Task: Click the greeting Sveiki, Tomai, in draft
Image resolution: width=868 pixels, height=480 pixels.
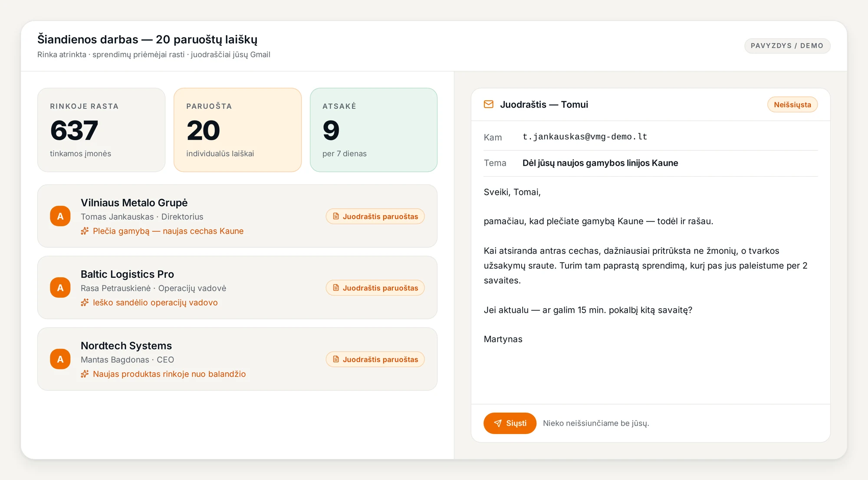Action: 512,192
